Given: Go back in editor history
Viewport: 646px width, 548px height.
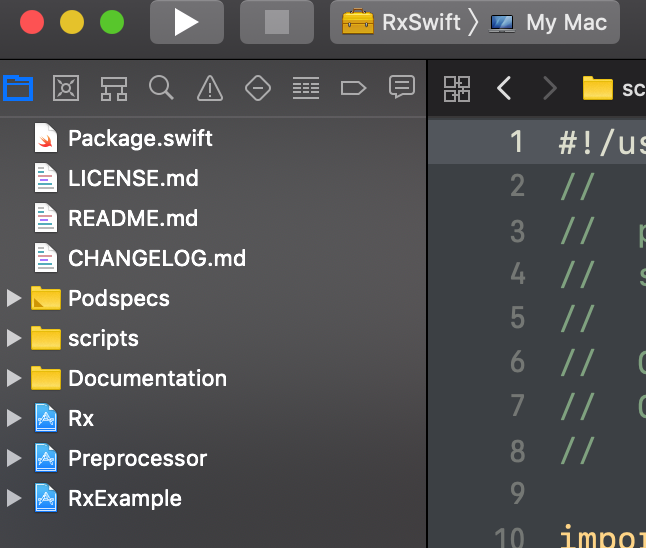Looking at the screenshot, I should (x=504, y=88).
